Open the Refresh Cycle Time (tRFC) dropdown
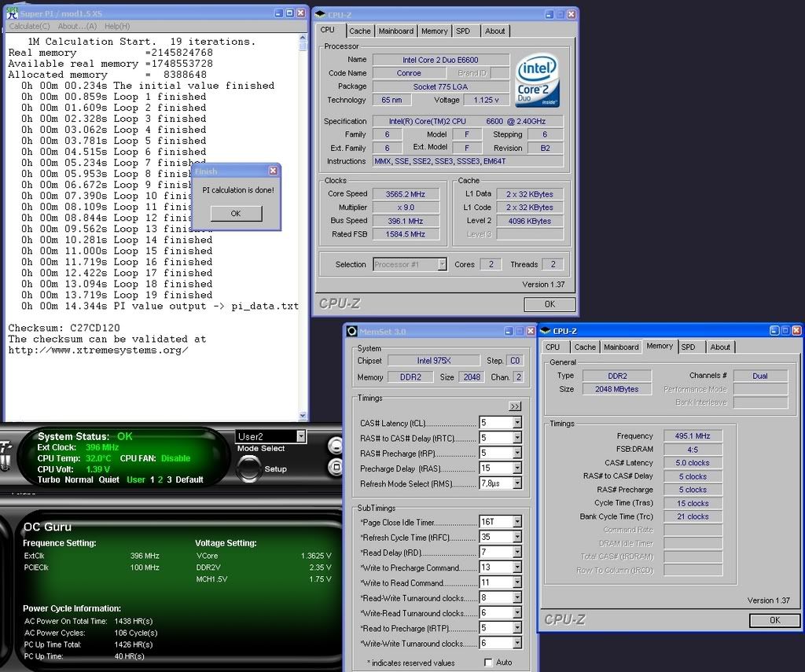Image resolution: width=805 pixels, height=672 pixels. click(517, 537)
